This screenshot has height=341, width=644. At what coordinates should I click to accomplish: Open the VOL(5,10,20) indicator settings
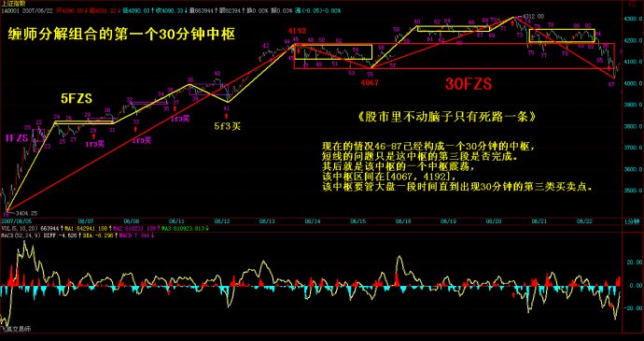pos(16,227)
